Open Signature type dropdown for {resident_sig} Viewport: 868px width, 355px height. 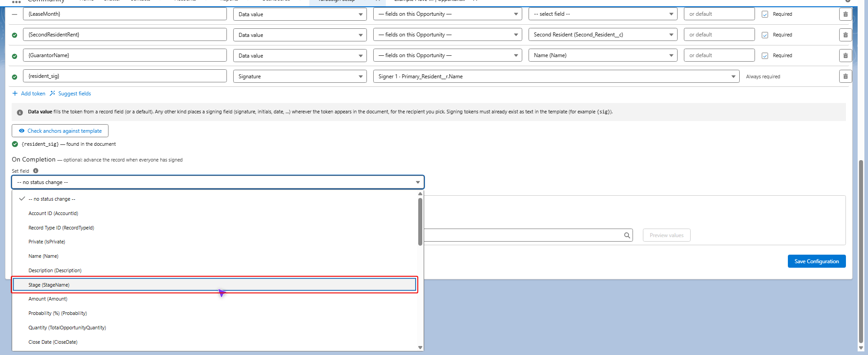click(x=300, y=76)
